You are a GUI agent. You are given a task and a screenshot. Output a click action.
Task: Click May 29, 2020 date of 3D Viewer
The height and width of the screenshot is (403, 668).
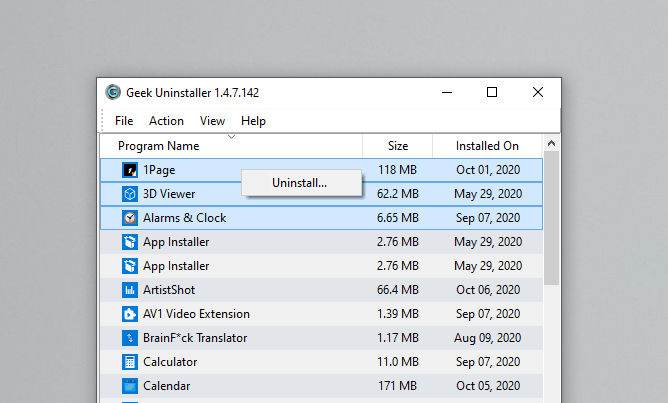[488, 194]
